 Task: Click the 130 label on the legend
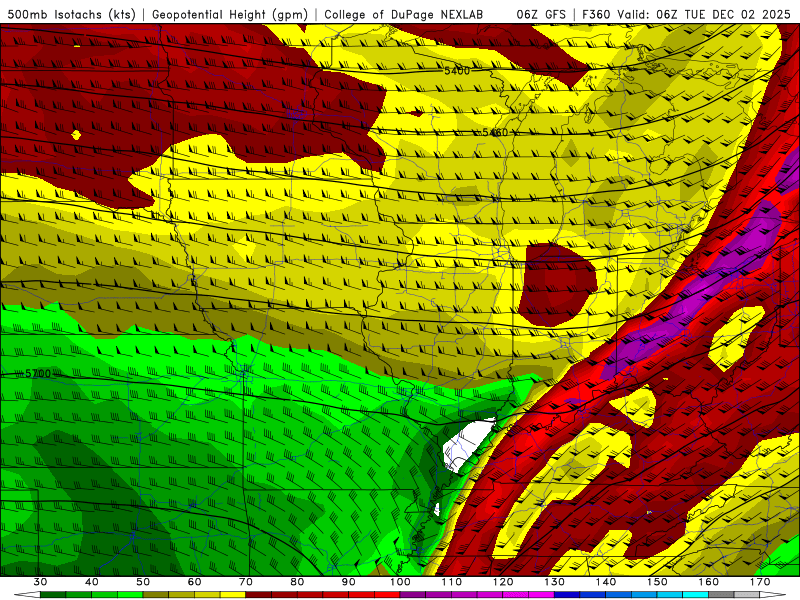click(555, 582)
